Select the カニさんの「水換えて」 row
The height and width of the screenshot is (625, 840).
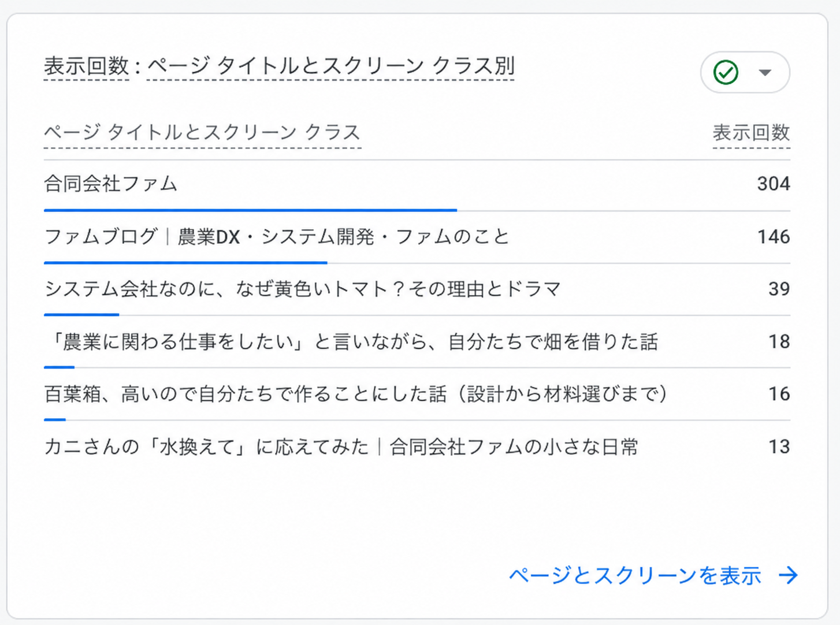tap(417, 447)
